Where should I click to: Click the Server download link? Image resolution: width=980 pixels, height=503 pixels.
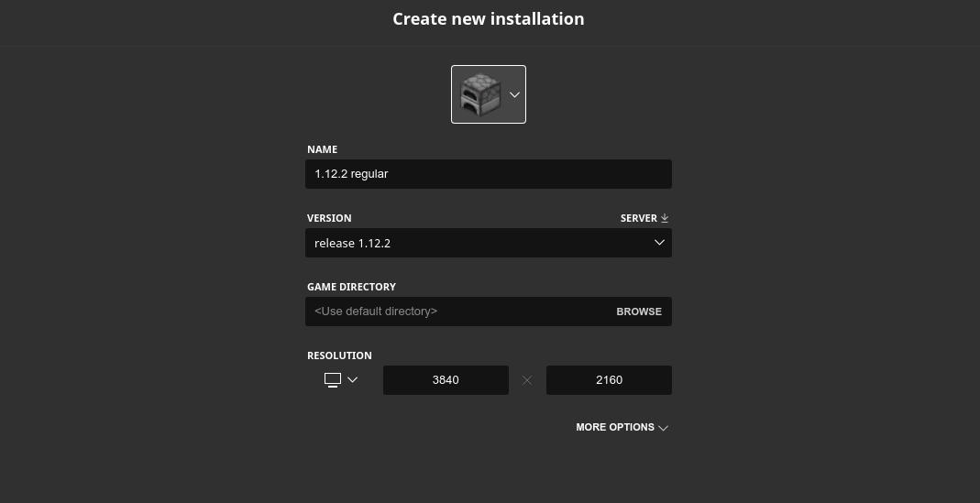(644, 218)
